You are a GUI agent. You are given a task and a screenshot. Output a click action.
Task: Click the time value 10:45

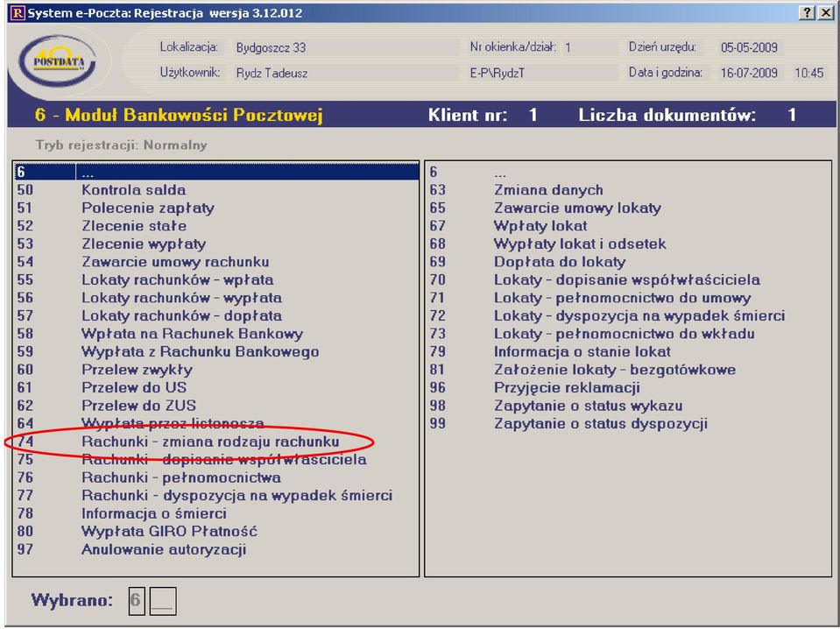(x=808, y=73)
